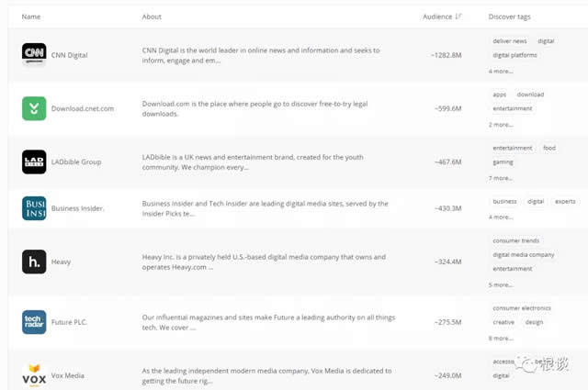Screen dimensions: 588x390
Task: Open the CNN Digital publisher name link
Action: tap(70, 55)
